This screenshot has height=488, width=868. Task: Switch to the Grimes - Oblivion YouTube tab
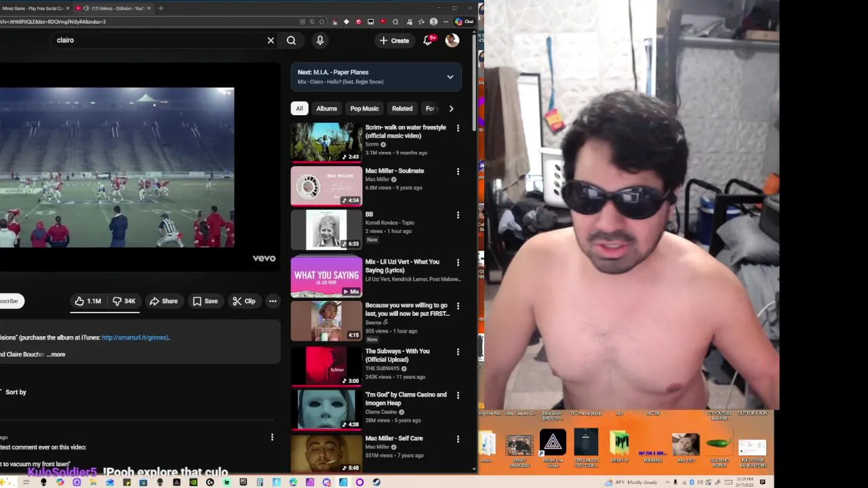click(x=114, y=8)
